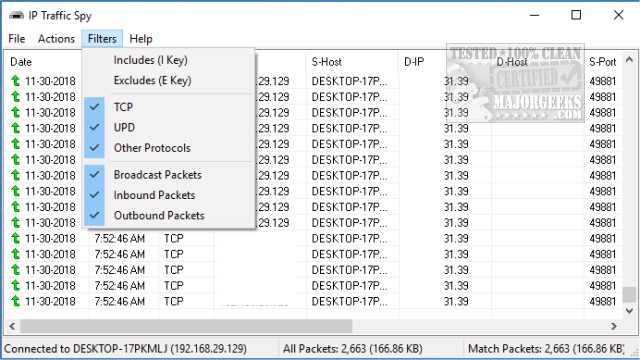Click the horizontal scrollbar thumb
Image resolution: width=640 pixels, height=360 pixels.
186,326
